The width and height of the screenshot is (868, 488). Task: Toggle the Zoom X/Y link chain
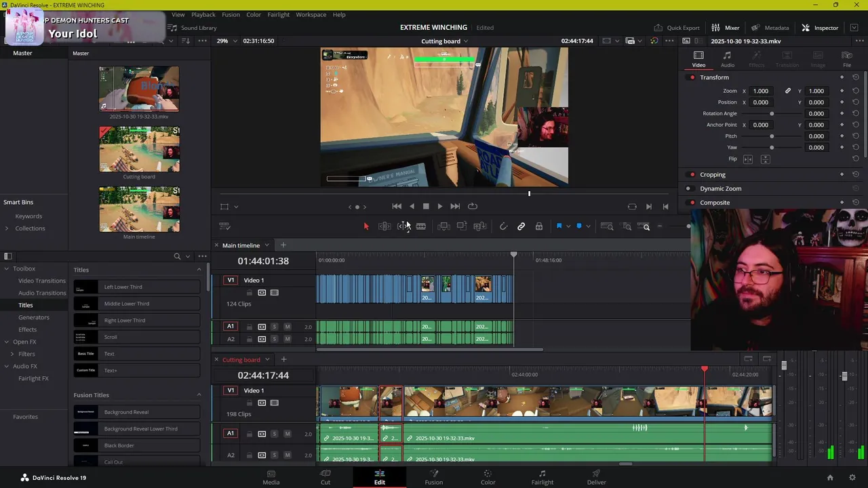[788, 91]
